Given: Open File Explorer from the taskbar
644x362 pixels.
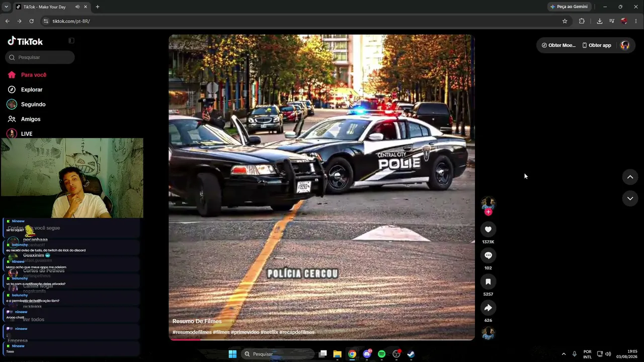Looking at the screenshot, I should [337, 354].
